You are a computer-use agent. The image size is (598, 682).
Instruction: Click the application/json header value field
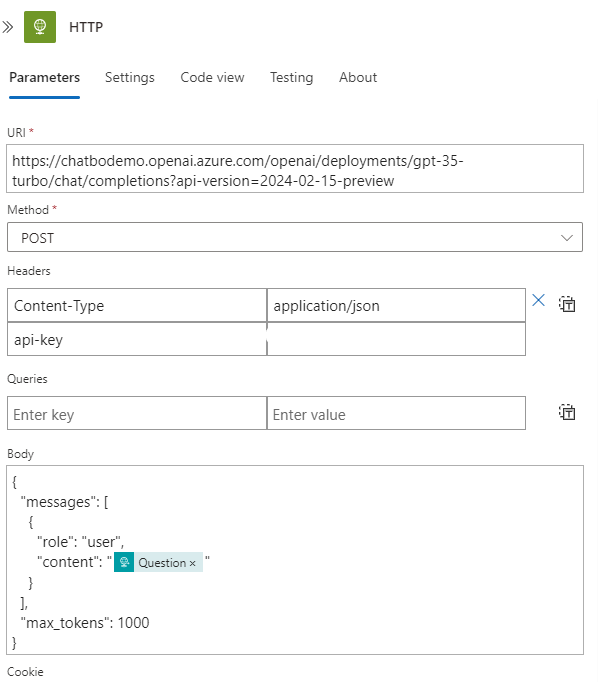[396, 305]
